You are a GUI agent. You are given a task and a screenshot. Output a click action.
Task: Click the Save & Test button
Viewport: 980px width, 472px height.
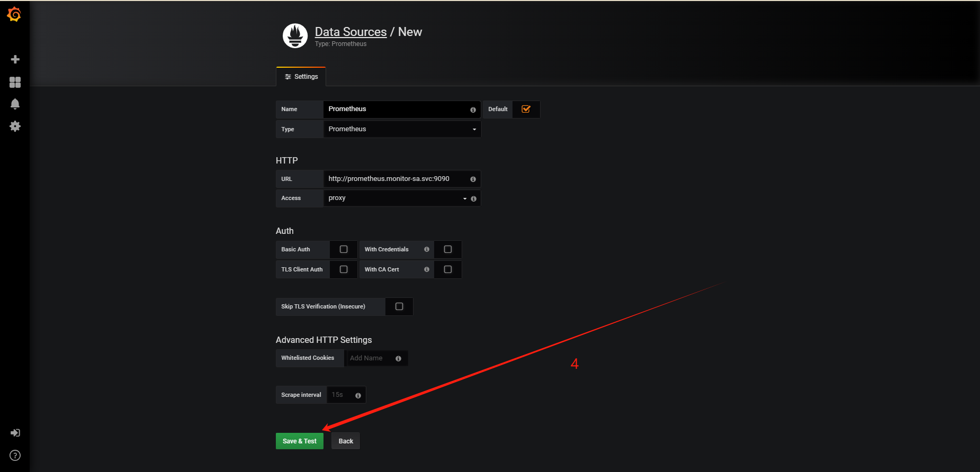(300, 441)
